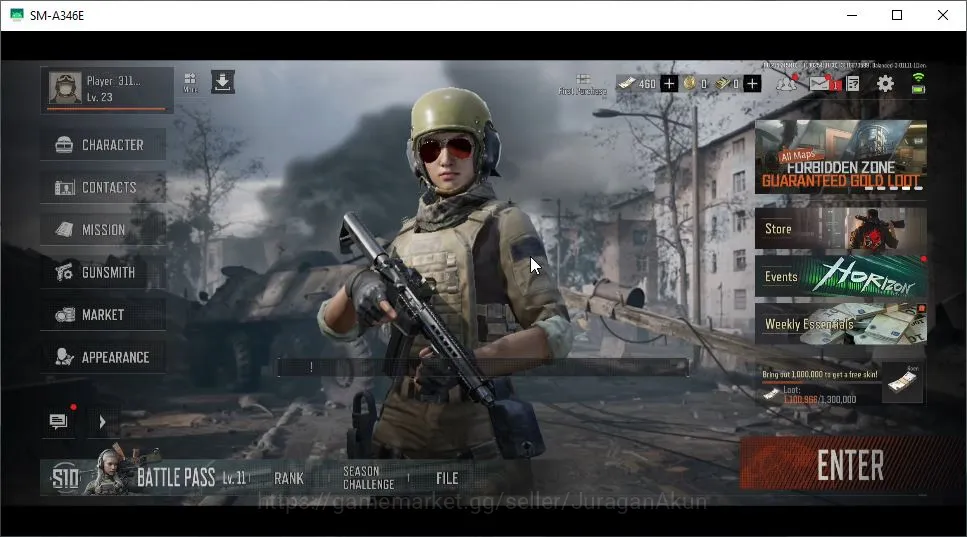Open the MARKET menu
Viewport: 967px width, 537px height.
(103, 315)
